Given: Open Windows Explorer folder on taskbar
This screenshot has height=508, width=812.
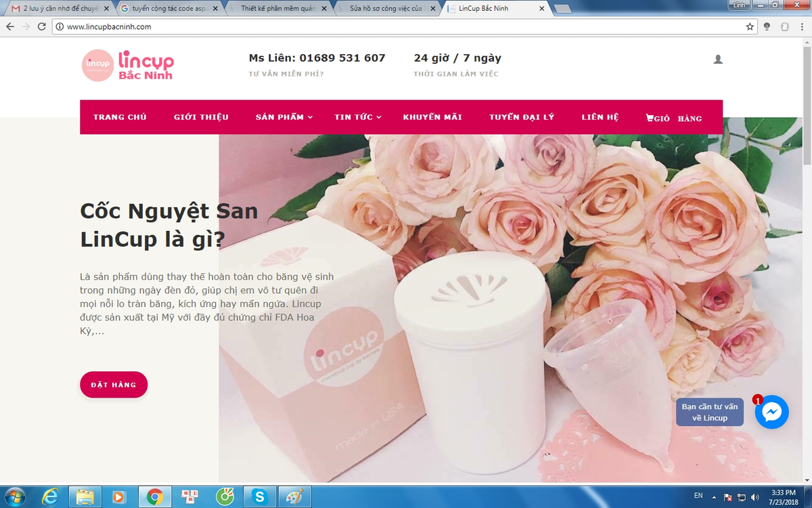Looking at the screenshot, I should pyautogui.click(x=85, y=496).
